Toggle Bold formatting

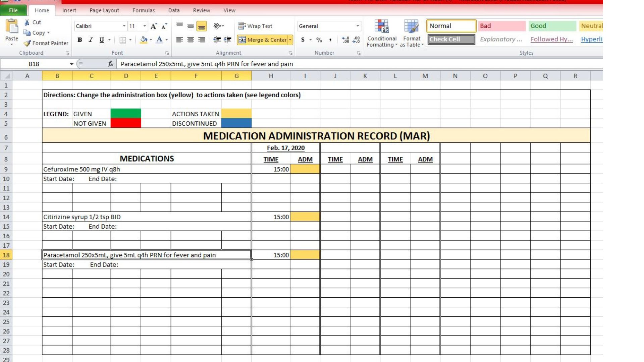[79, 40]
